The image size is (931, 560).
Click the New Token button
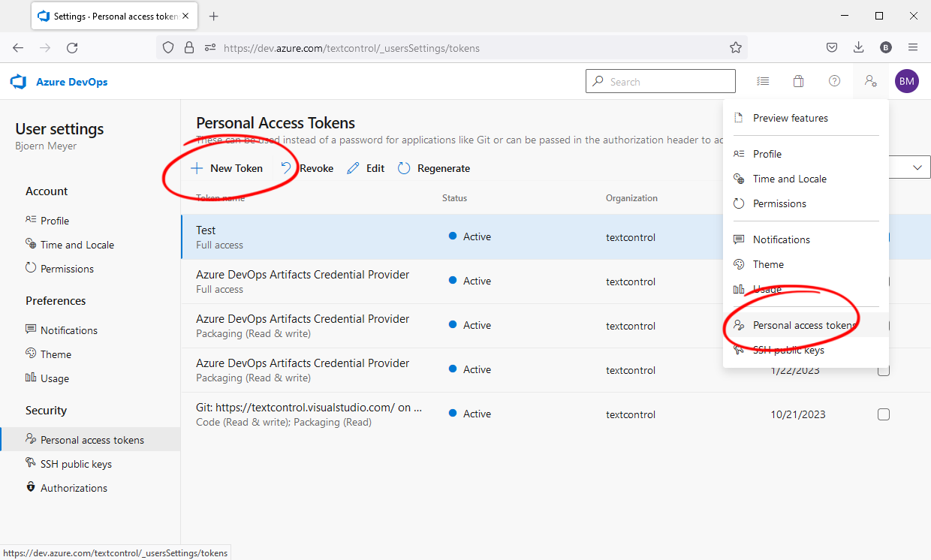pyautogui.click(x=227, y=168)
